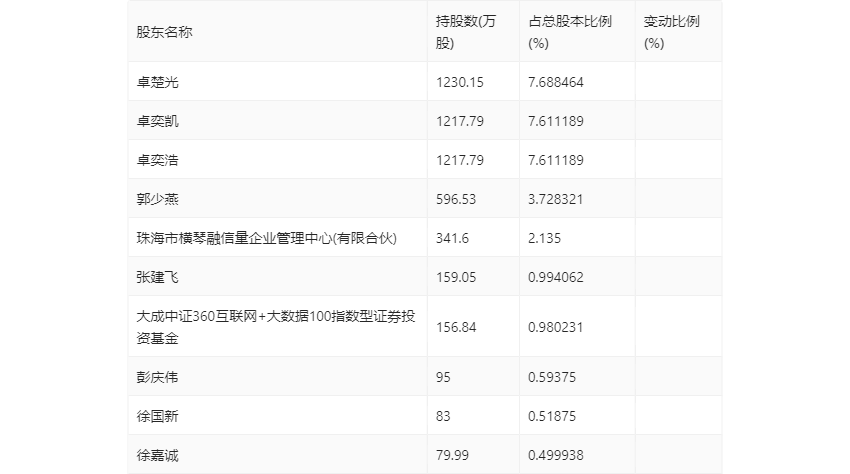Click percentage value 2.135

click(x=544, y=238)
